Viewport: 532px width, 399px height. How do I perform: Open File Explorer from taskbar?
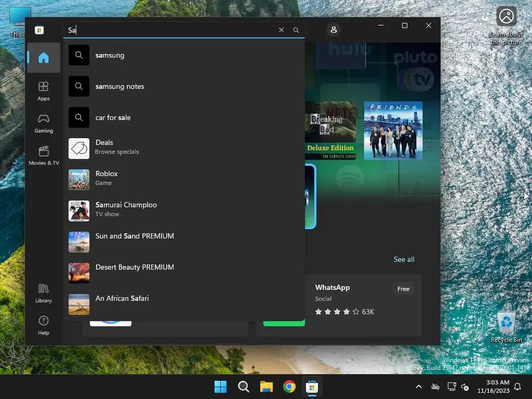267,387
